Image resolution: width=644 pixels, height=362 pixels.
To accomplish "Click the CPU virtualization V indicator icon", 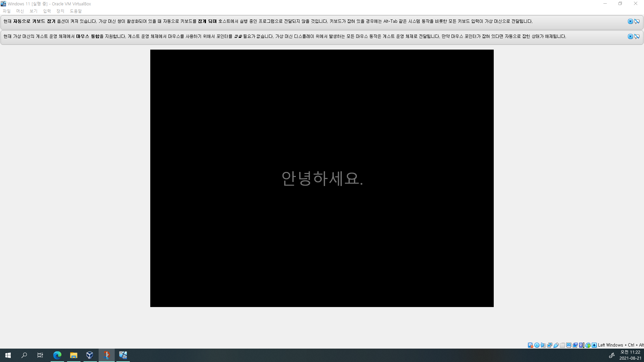I will (x=582, y=345).
